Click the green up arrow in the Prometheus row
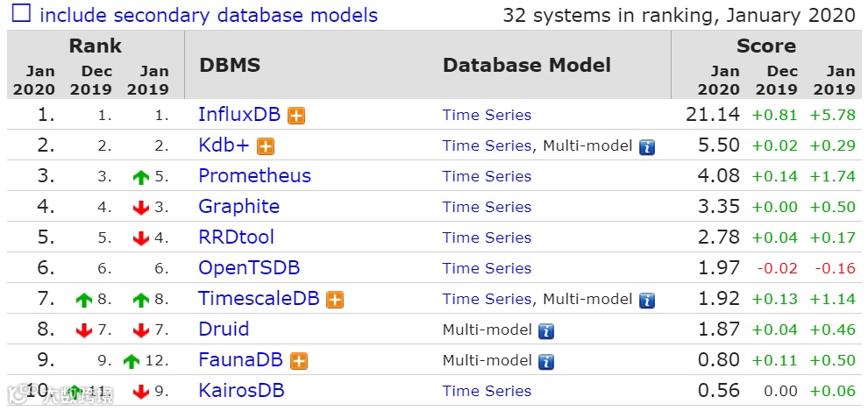868x411 pixels. click(x=140, y=177)
